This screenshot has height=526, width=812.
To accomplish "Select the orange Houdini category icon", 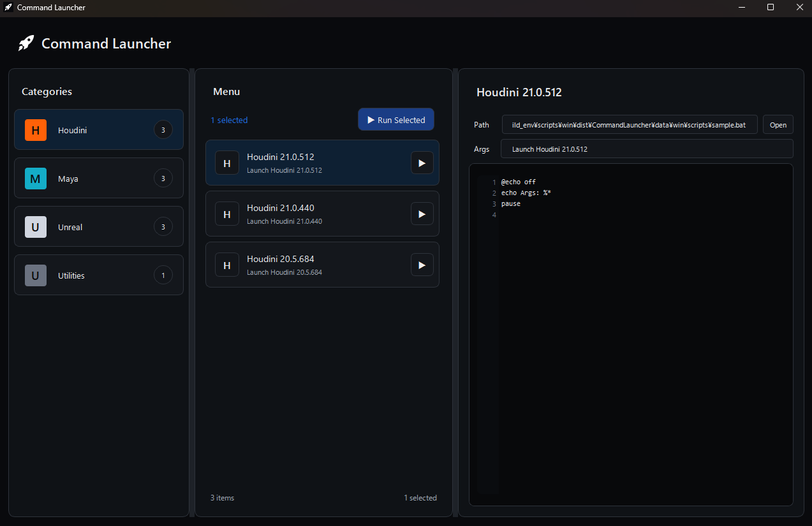I will 36,130.
